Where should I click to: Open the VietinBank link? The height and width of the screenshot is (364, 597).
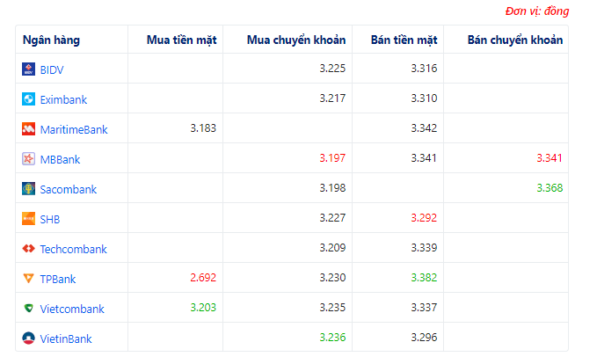66,339
